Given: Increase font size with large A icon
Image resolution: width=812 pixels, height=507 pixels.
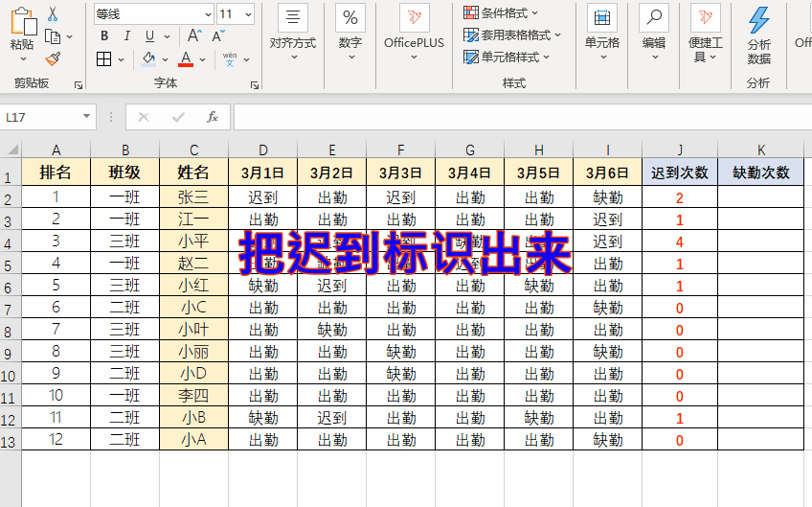Looking at the screenshot, I should (x=194, y=35).
